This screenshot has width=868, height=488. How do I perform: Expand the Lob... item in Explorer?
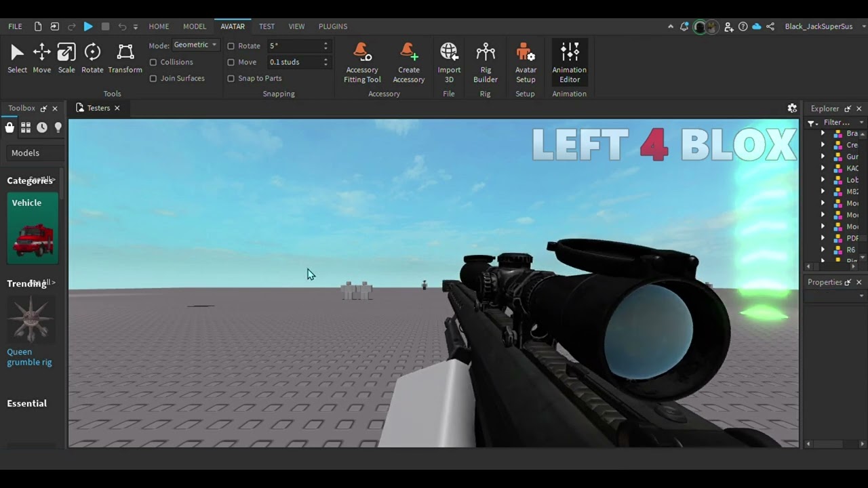[823, 180]
